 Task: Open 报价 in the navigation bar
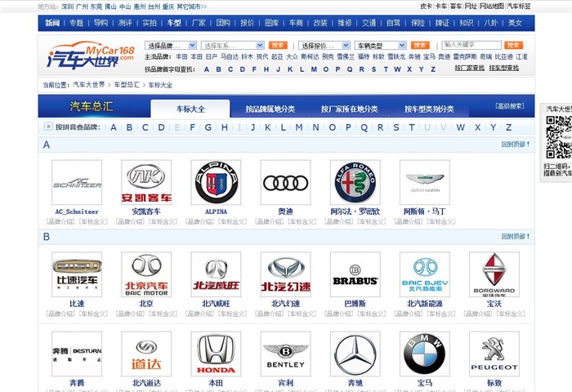tap(247, 23)
